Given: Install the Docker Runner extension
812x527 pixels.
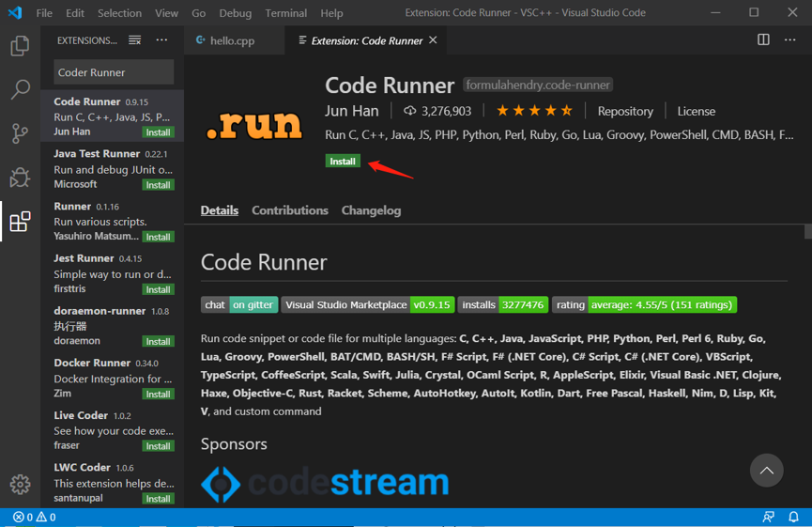Looking at the screenshot, I should point(158,395).
